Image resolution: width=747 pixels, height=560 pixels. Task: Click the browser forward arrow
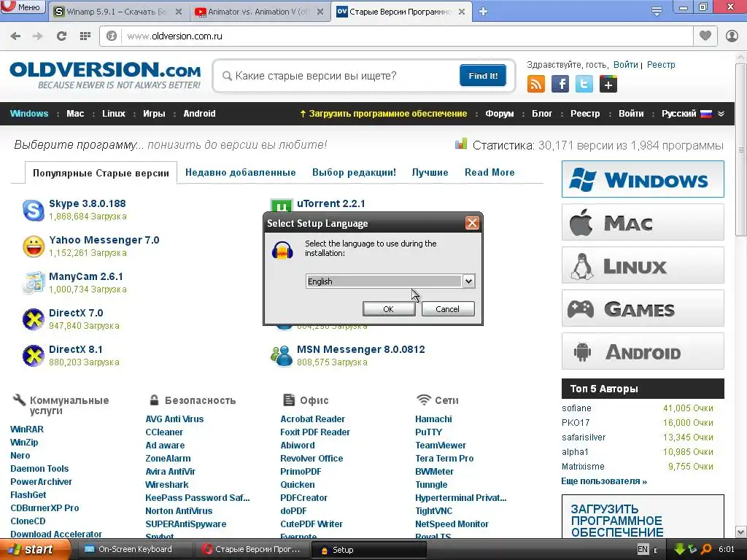point(38,36)
